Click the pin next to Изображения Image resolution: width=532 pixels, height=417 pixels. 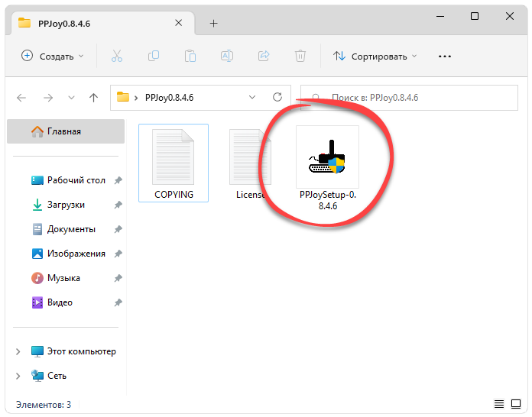[118, 254]
